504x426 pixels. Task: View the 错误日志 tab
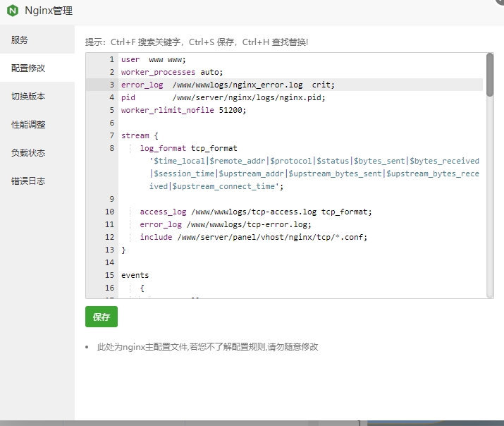37,181
